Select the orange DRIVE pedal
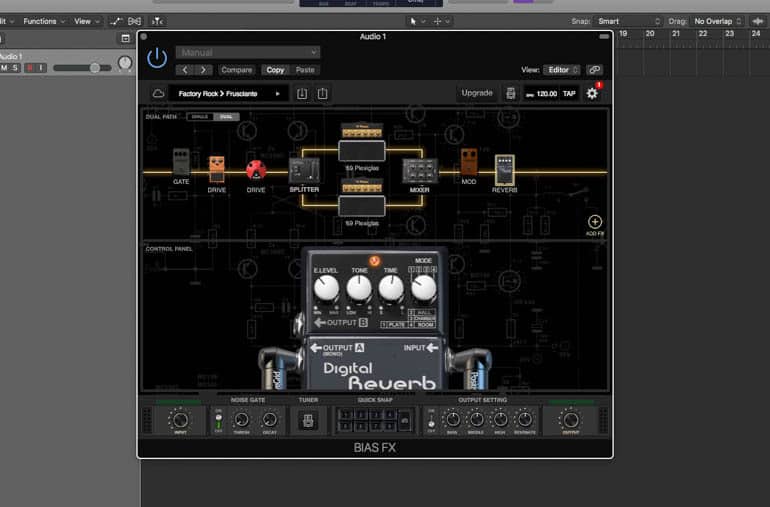This screenshot has height=507, width=770. pyautogui.click(x=217, y=169)
